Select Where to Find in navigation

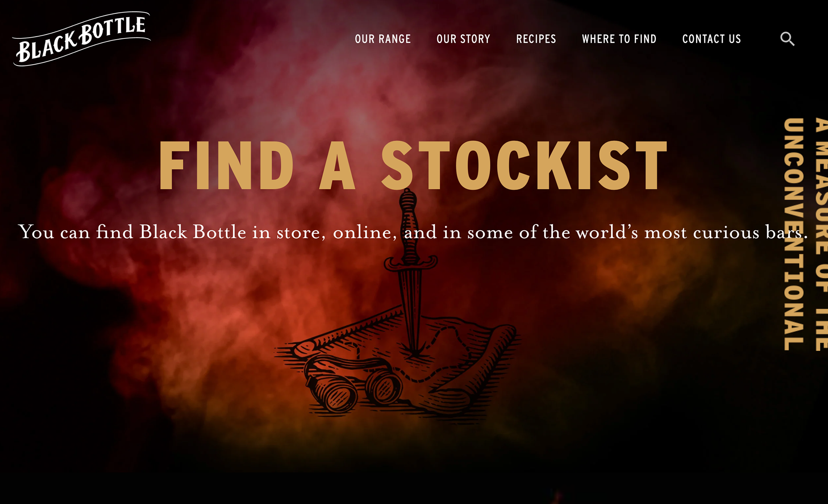619,39
